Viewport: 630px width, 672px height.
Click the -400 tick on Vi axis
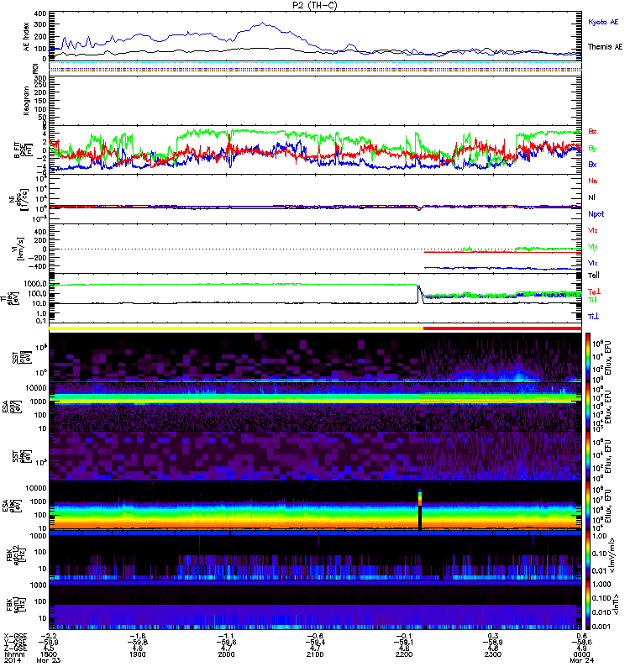[x=38, y=266]
